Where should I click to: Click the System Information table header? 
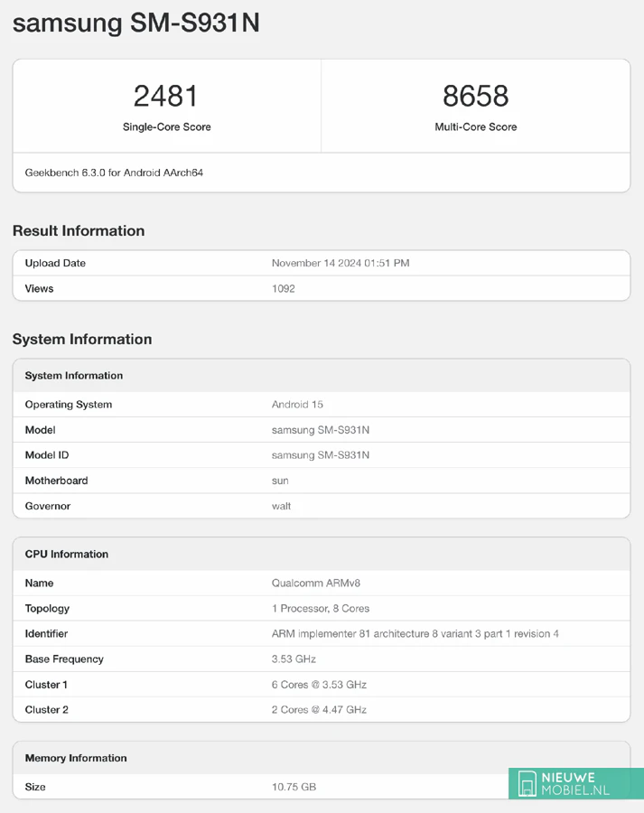(x=74, y=376)
